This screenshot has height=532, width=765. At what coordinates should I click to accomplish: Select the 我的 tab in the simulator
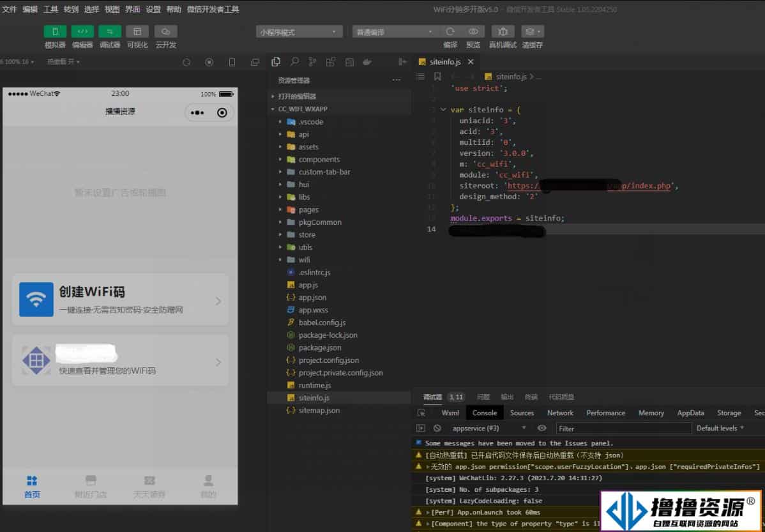coord(208,487)
